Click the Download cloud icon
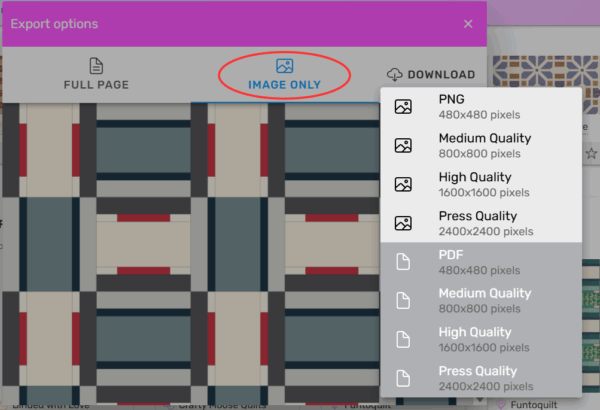 click(394, 75)
